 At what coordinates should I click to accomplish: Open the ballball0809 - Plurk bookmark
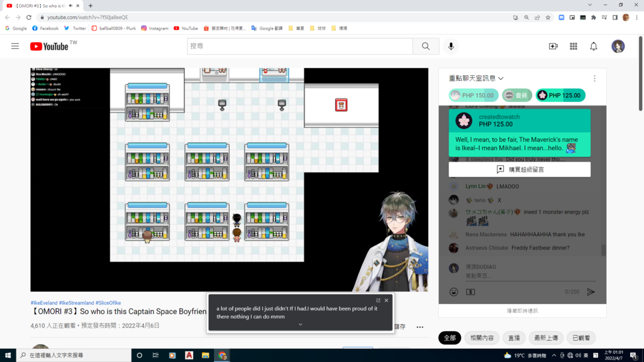tap(114, 28)
